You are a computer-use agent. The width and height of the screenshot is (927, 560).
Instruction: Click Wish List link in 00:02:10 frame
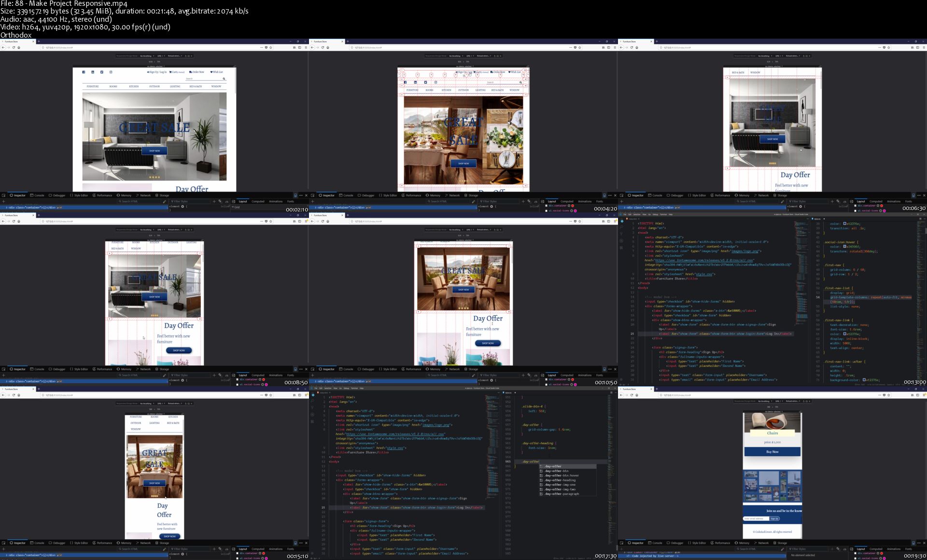217,72
